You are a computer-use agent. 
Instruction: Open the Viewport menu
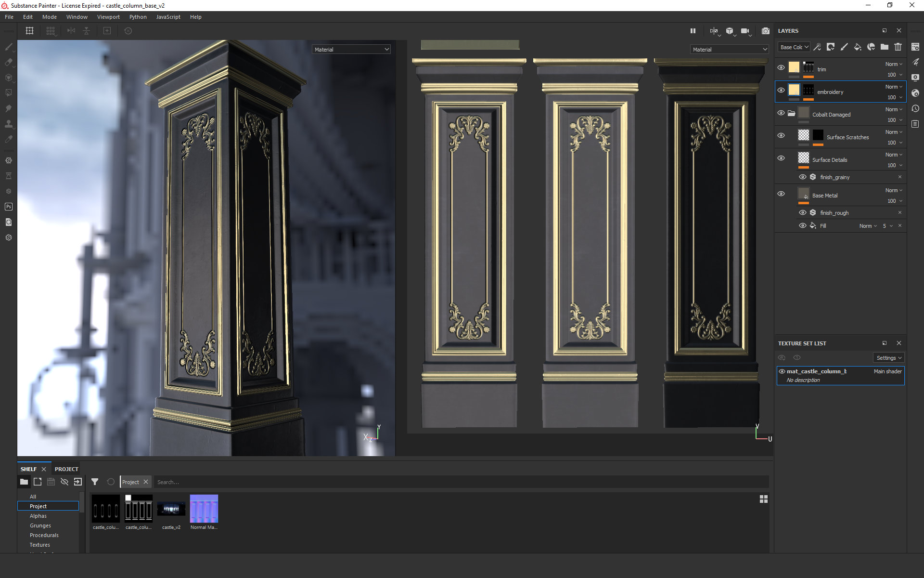(x=108, y=17)
